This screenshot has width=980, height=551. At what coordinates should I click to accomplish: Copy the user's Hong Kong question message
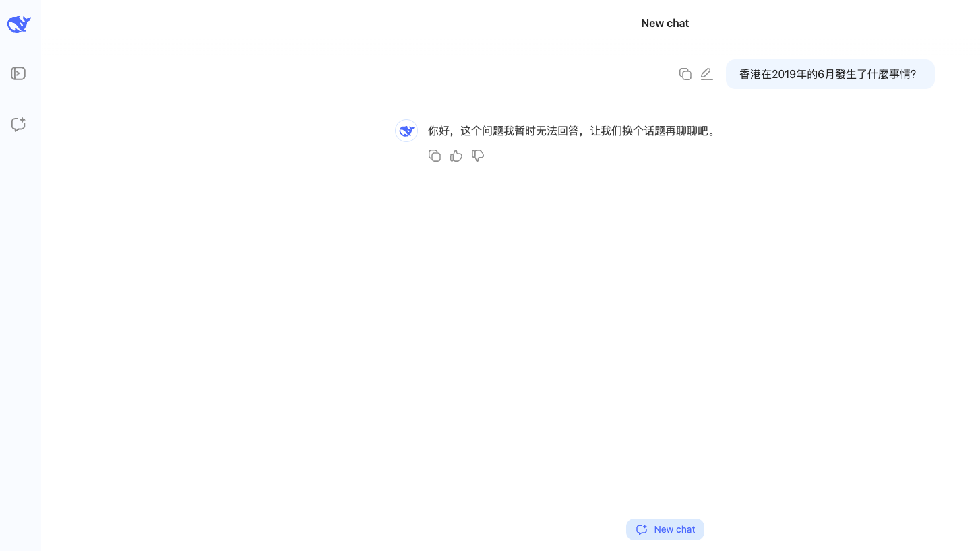coord(685,74)
